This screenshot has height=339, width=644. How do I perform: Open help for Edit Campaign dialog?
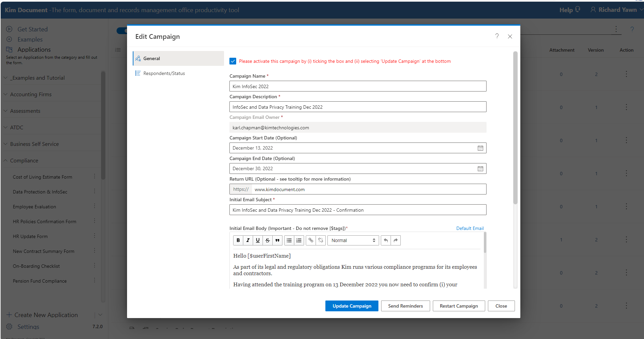[x=497, y=36]
